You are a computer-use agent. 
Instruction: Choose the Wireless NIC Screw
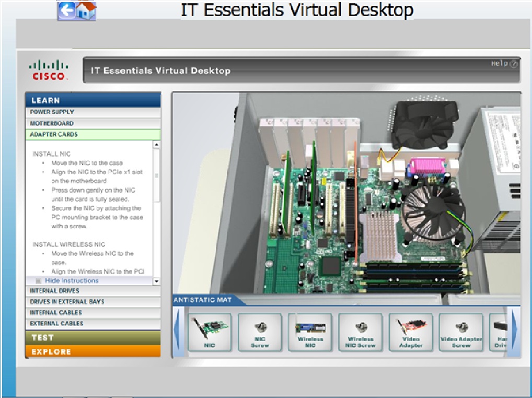point(361,333)
